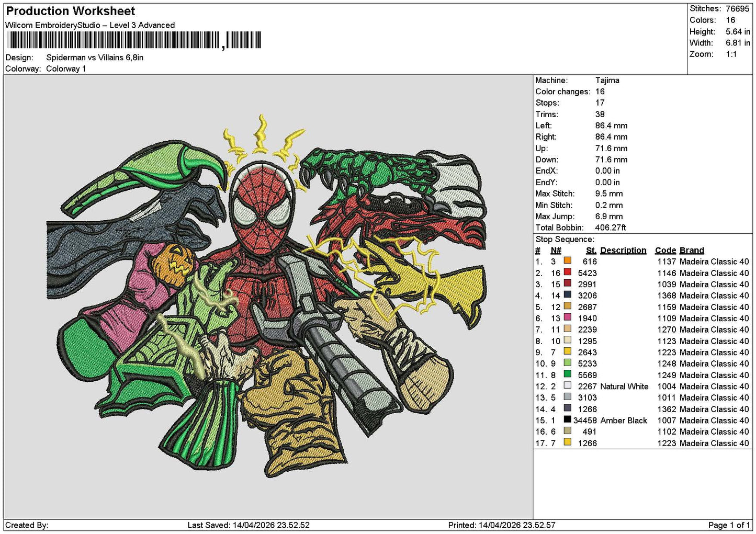Select stitch count 34458 in stop 15
The width and height of the screenshot is (756, 534).
pos(585,421)
